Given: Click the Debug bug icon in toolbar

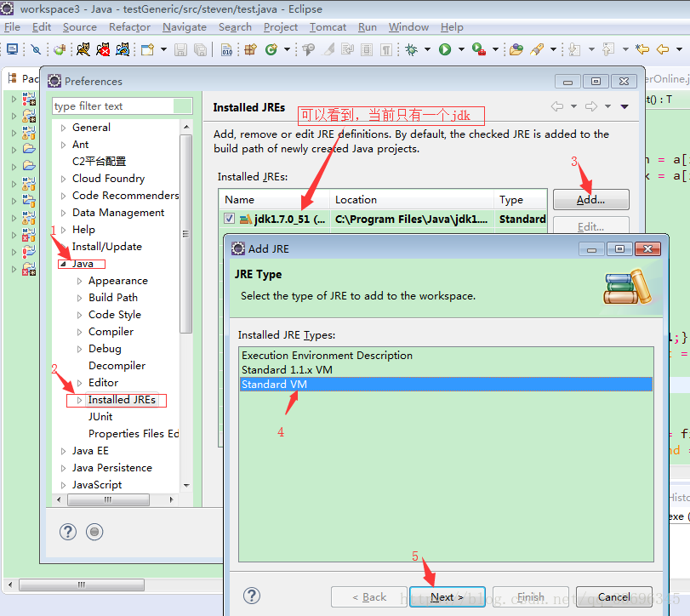Looking at the screenshot, I should tap(412, 49).
